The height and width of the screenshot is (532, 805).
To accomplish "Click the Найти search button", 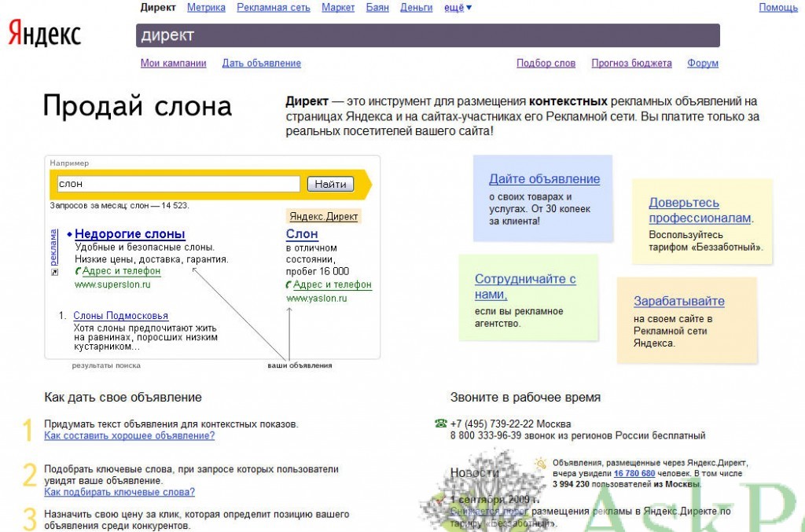I will point(331,184).
